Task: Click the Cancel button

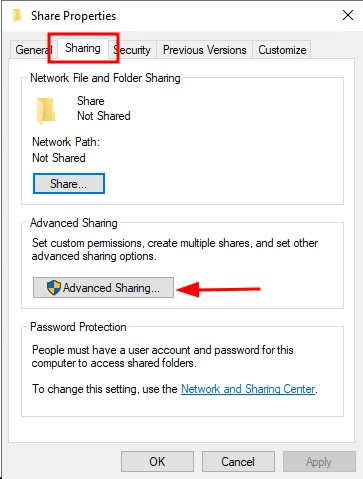Action: pos(238,462)
